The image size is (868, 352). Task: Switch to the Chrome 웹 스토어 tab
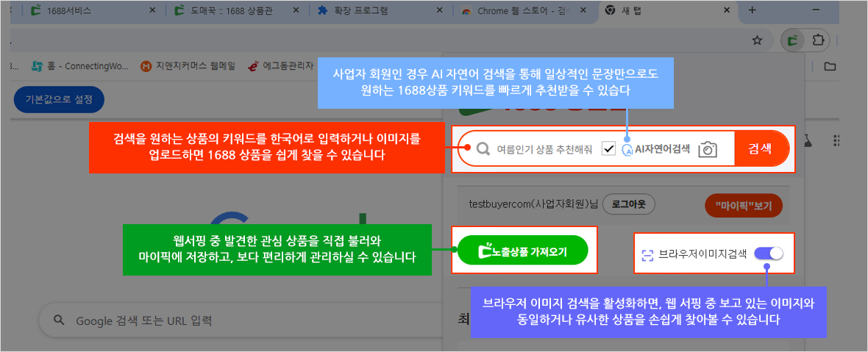click(517, 10)
